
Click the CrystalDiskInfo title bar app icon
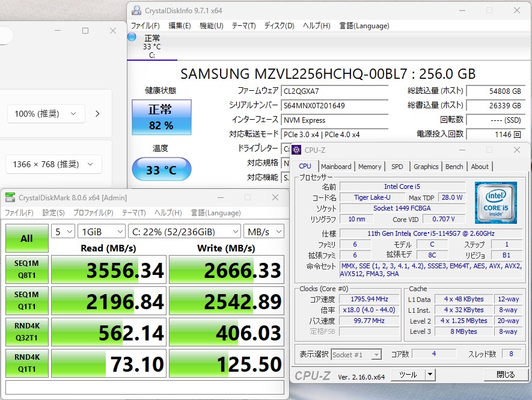point(137,10)
